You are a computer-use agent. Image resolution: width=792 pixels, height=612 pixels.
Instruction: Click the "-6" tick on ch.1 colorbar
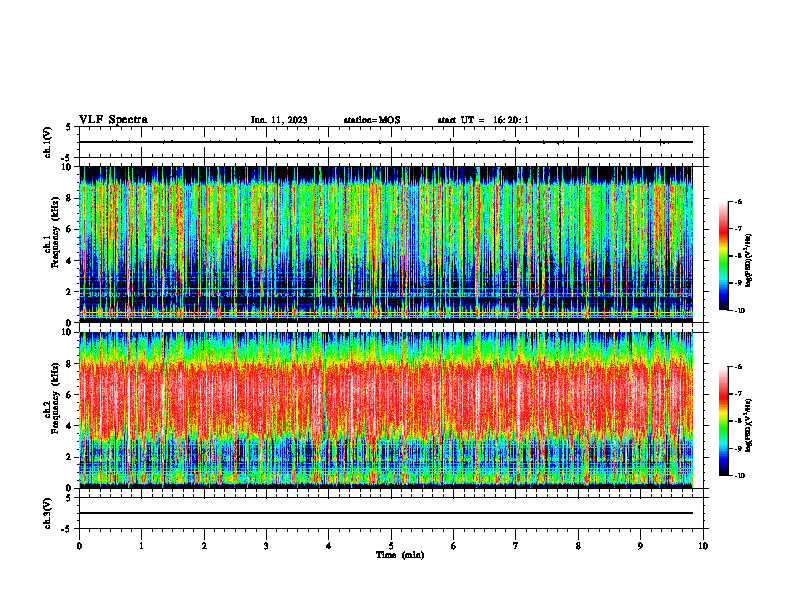(x=739, y=202)
